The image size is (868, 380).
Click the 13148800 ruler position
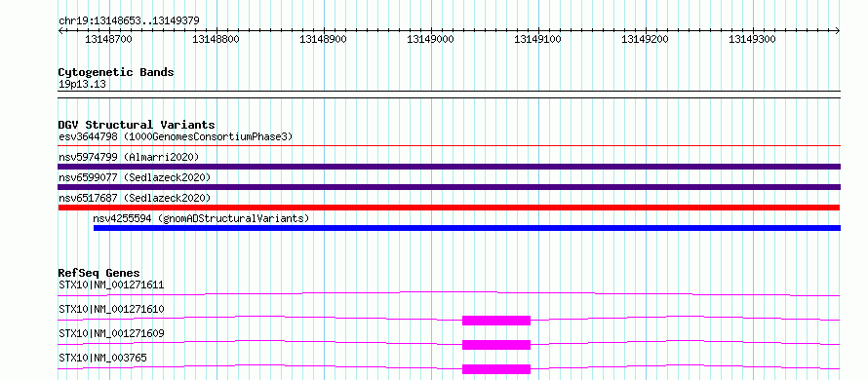point(216,39)
